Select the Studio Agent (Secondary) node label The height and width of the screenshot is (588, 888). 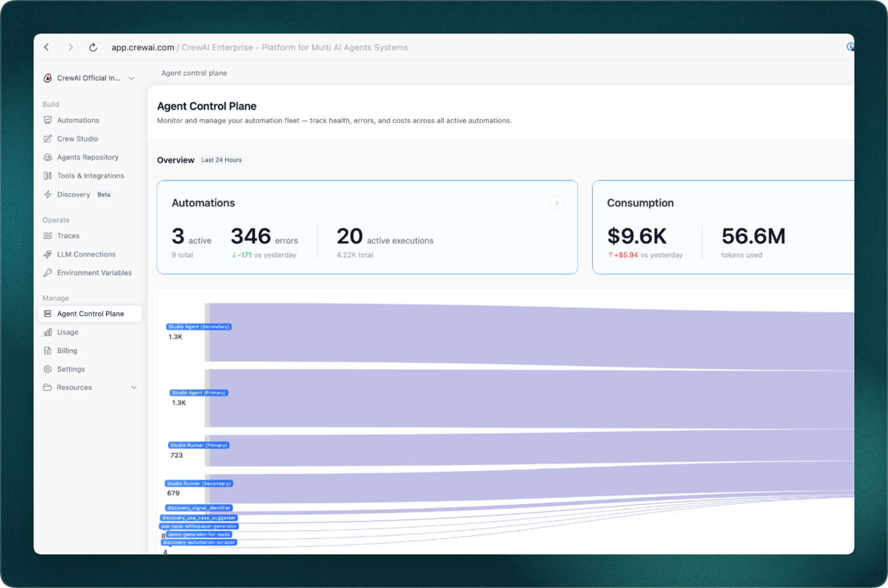[x=199, y=327]
